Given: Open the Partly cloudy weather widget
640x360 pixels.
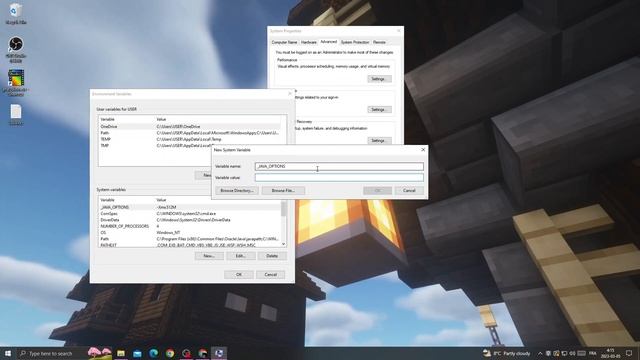Looking at the screenshot, I should 507,353.
